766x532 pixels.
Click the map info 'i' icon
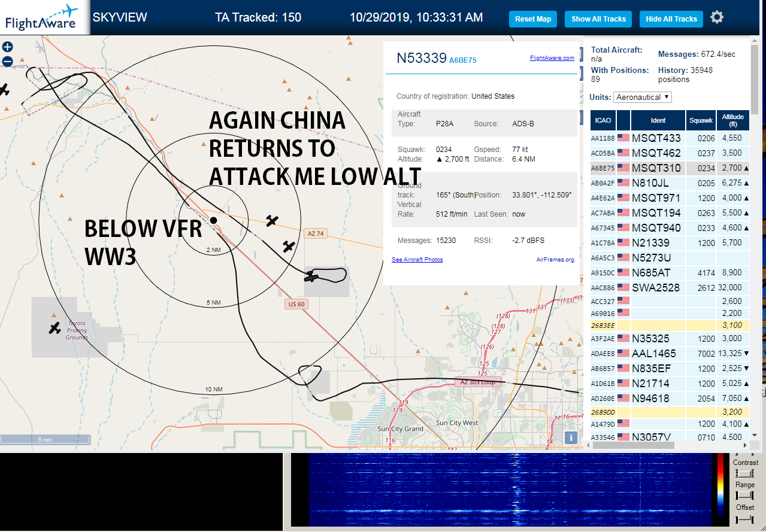pos(571,437)
